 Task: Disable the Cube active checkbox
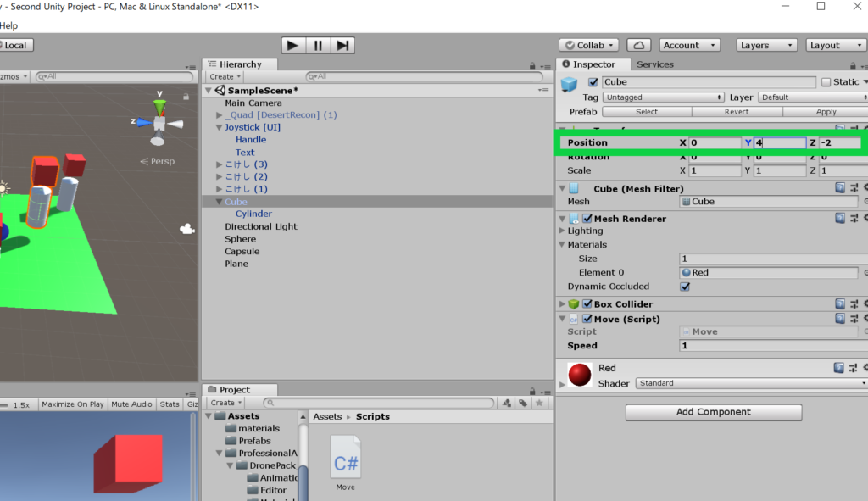click(593, 82)
